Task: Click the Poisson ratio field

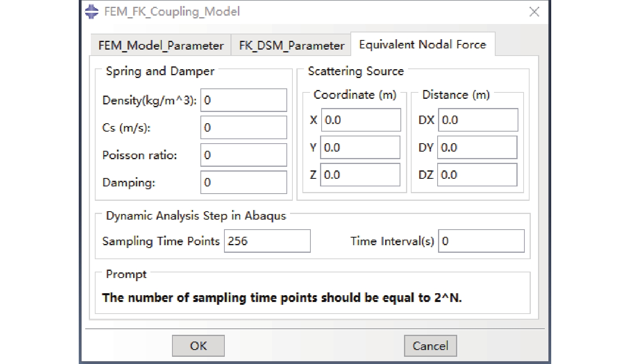Action: (244, 155)
